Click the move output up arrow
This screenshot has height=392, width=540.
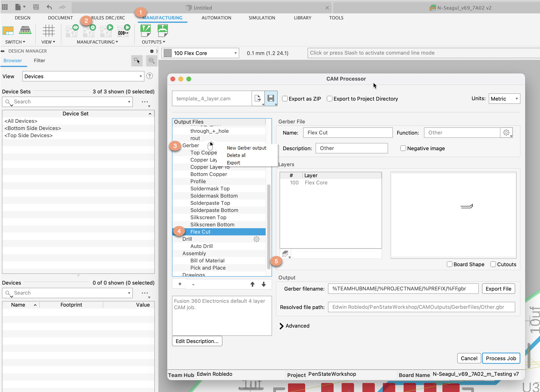(x=252, y=284)
